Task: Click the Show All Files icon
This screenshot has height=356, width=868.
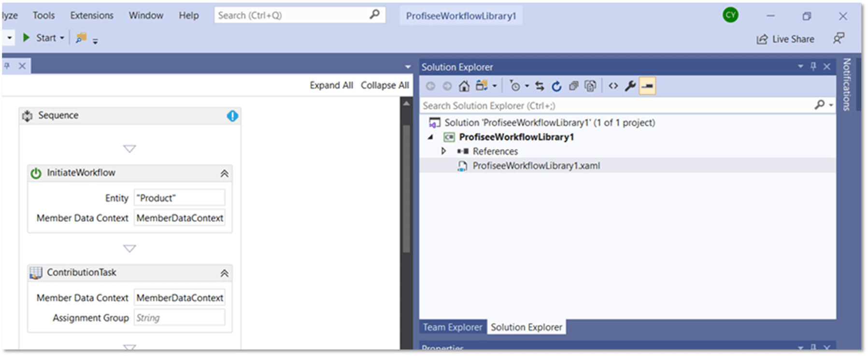Action: (x=590, y=86)
